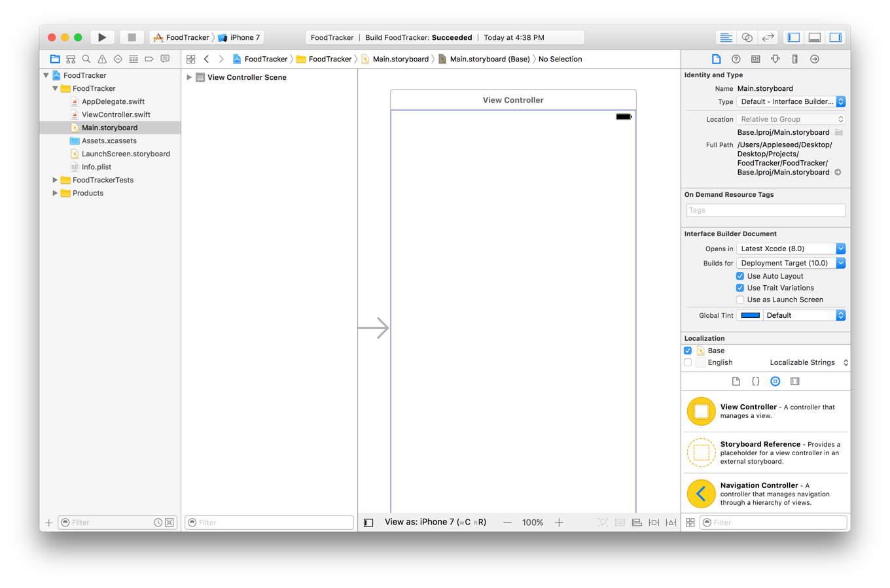The height and width of the screenshot is (588, 890).
Task: Collapse the FoodTracker project root
Action: [x=46, y=75]
